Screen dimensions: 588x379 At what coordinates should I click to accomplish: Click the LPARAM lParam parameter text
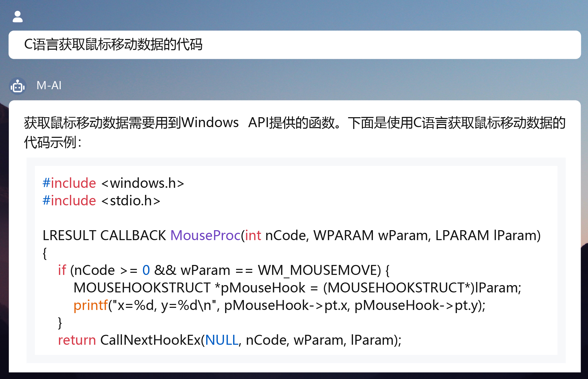tap(488, 235)
